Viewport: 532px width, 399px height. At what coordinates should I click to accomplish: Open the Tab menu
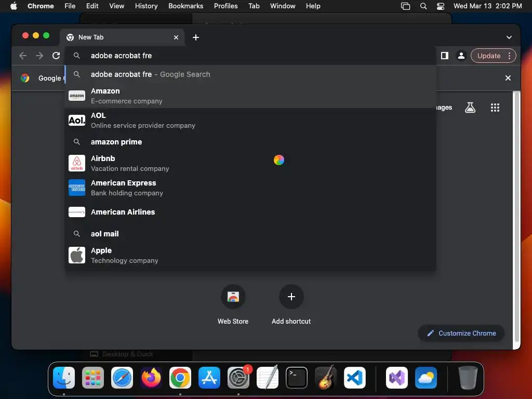[x=254, y=6]
